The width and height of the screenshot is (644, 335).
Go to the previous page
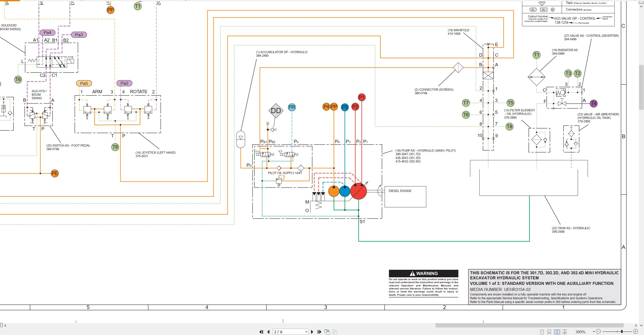click(x=268, y=332)
